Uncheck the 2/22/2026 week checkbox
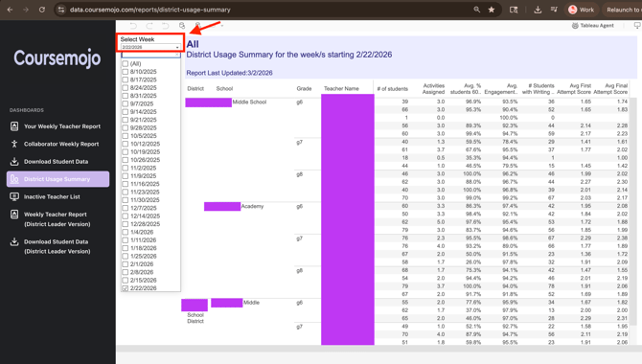The width and height of the screenshot is (642, 364). coord(126,288)
